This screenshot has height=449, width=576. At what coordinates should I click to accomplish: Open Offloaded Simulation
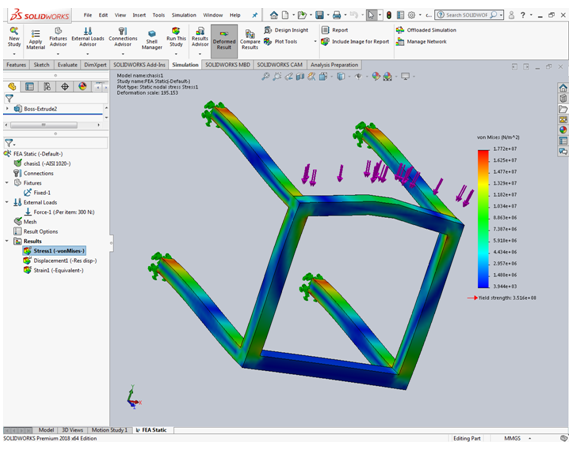pos(426,30)
